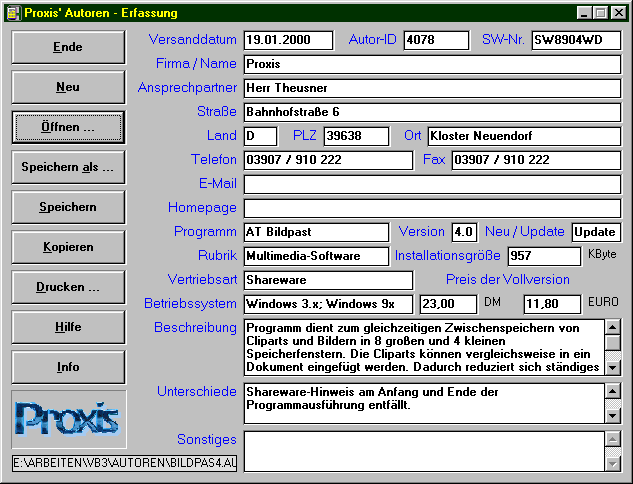Viewport: 633px width, 484px height.
Task: Select the SW-Nr. field SW8904WD
Action: pos(576,40)
